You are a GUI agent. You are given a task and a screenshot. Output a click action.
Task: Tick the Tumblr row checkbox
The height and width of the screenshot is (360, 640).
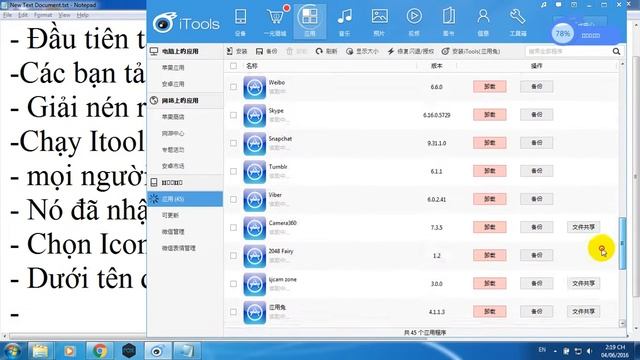click(x=233, y=171)
